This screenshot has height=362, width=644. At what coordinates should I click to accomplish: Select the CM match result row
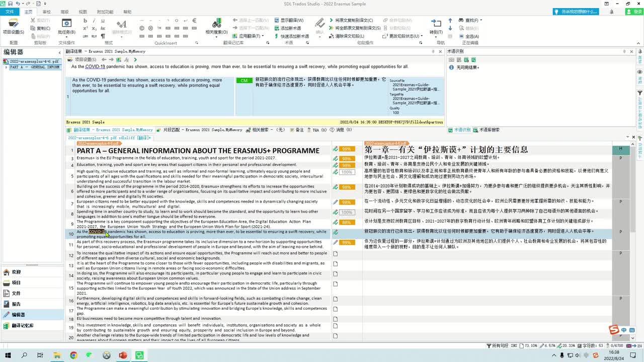coord(255,97)
